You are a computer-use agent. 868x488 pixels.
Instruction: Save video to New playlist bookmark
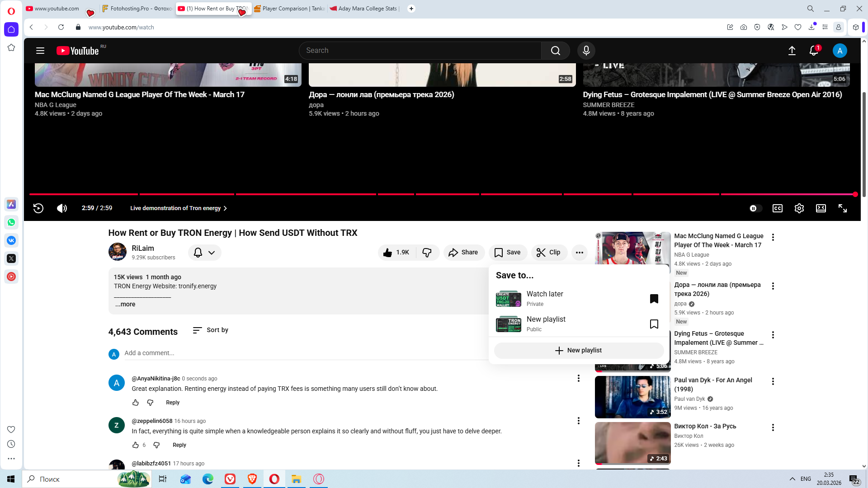tap(654, 324)
